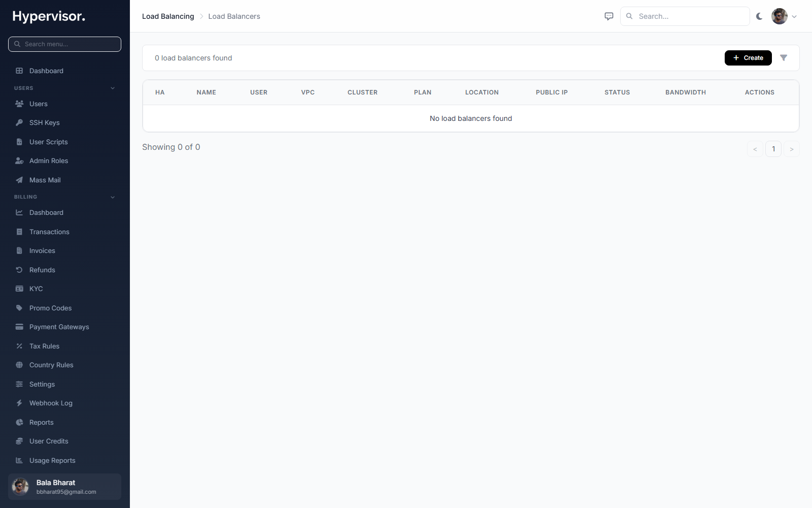Click the VPC column header
Viewport: 812px width, 508px height.
pos(308,92)
